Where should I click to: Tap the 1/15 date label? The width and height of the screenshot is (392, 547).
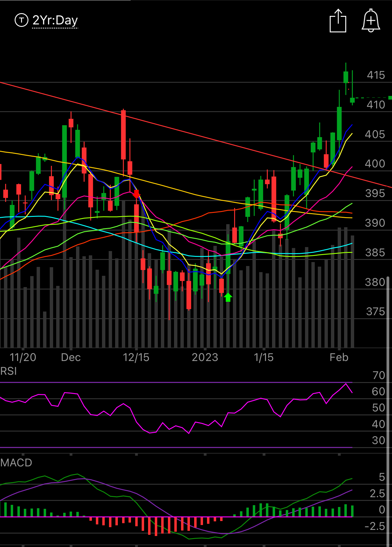click(x=264, y=357)
